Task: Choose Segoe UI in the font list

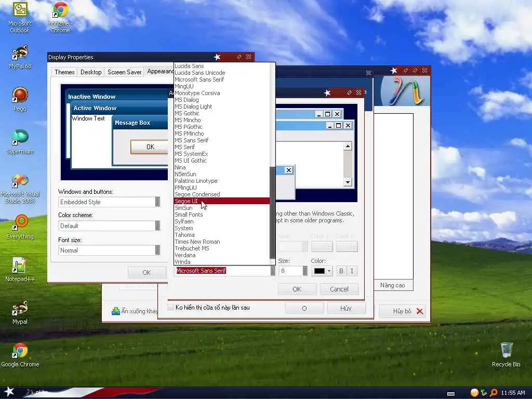Action: 221,201
